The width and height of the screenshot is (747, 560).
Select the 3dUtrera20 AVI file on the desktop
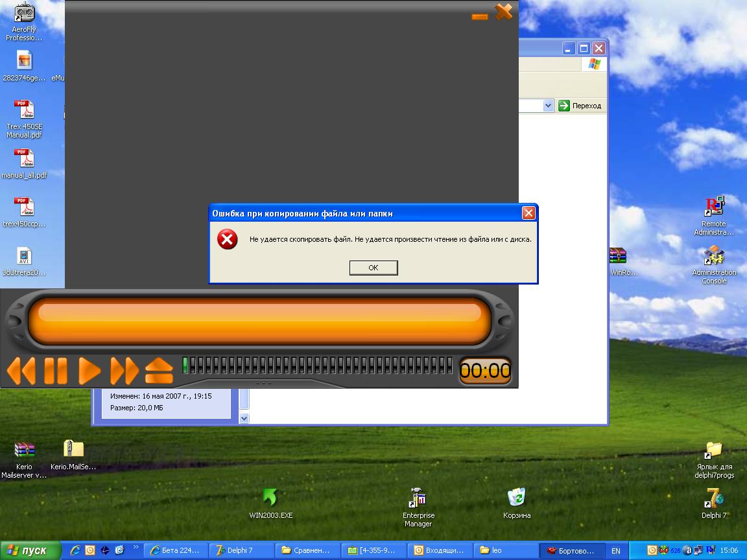(24, 262)
